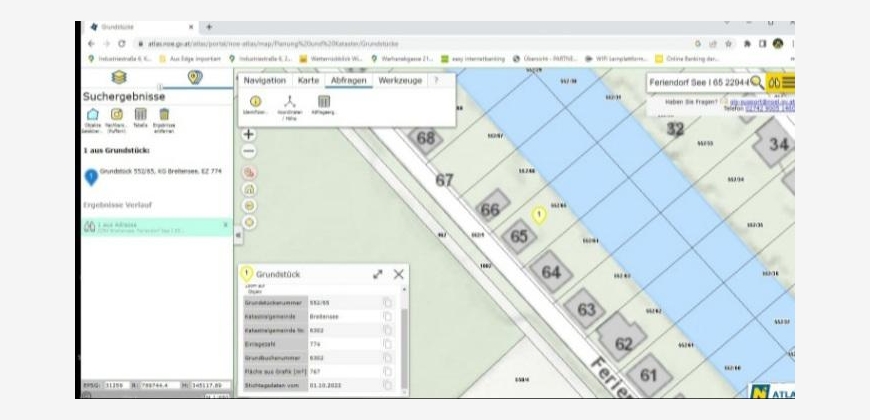Open the Karte tab
The width and height of the screenshot is (870, 420).
coord(309,79)
